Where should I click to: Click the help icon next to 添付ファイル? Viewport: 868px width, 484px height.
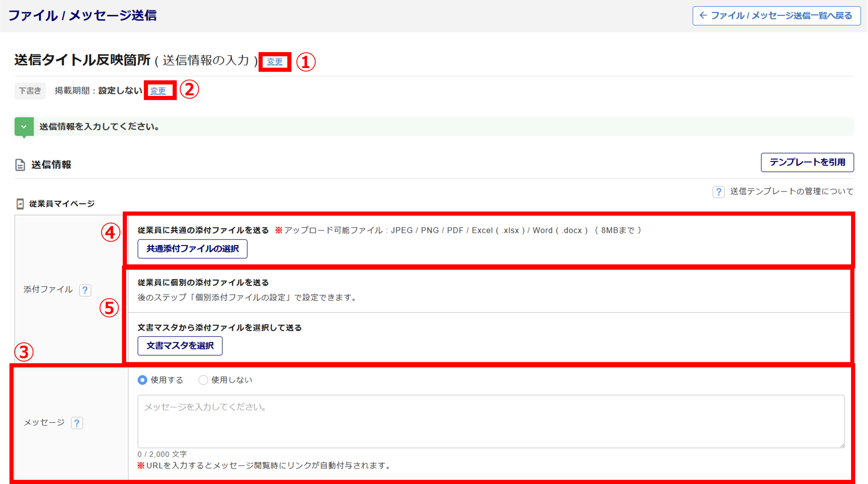tap(85, 290)
